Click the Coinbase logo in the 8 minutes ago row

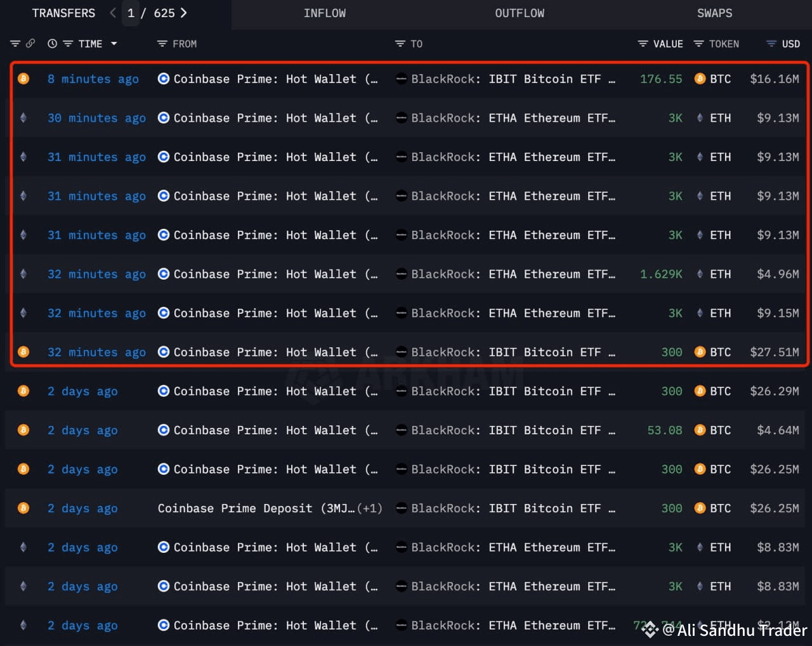point(164,79)
